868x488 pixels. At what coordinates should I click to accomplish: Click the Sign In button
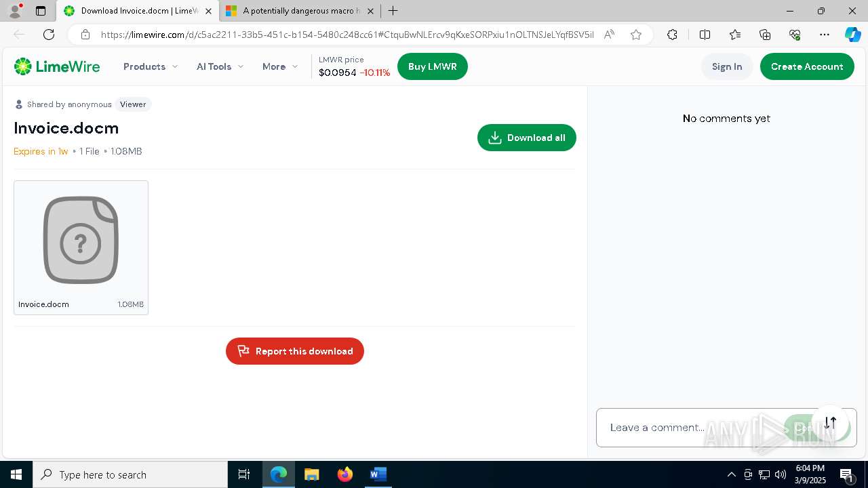pos(727,66)
